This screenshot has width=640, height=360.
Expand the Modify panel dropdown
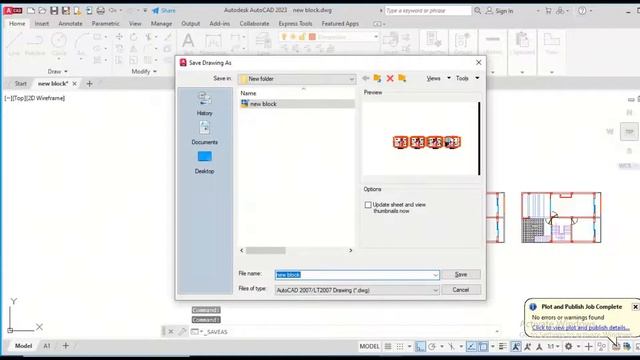[x=144, y=71]
